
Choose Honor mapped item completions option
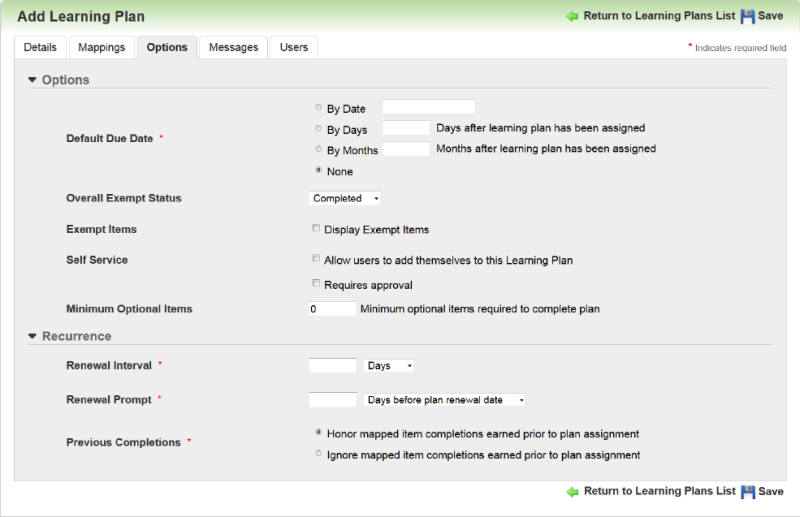pos(318,432)
